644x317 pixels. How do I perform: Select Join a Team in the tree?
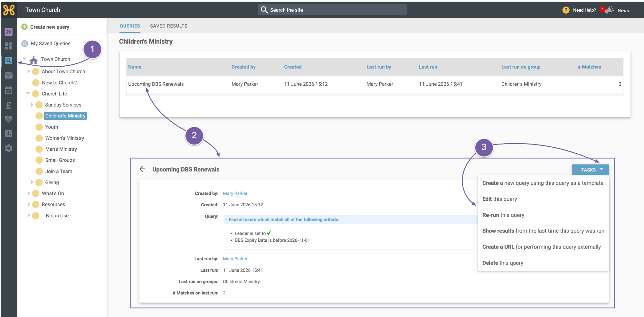coord(59,171)
